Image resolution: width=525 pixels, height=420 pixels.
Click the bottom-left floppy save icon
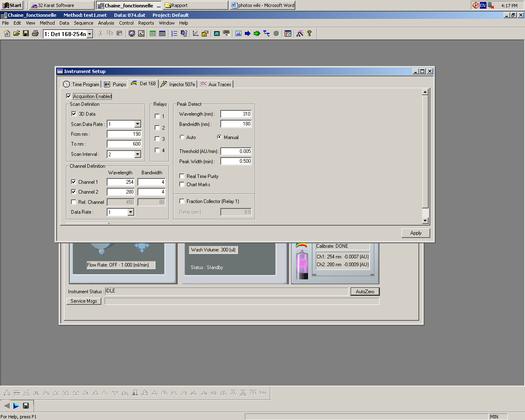26,406
